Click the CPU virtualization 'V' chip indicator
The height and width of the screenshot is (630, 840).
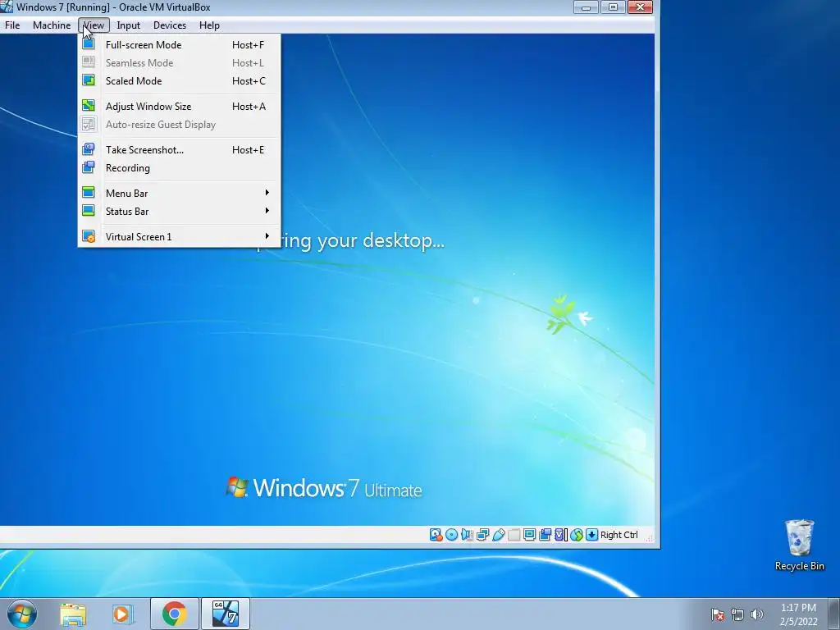(x=560, y=535)
